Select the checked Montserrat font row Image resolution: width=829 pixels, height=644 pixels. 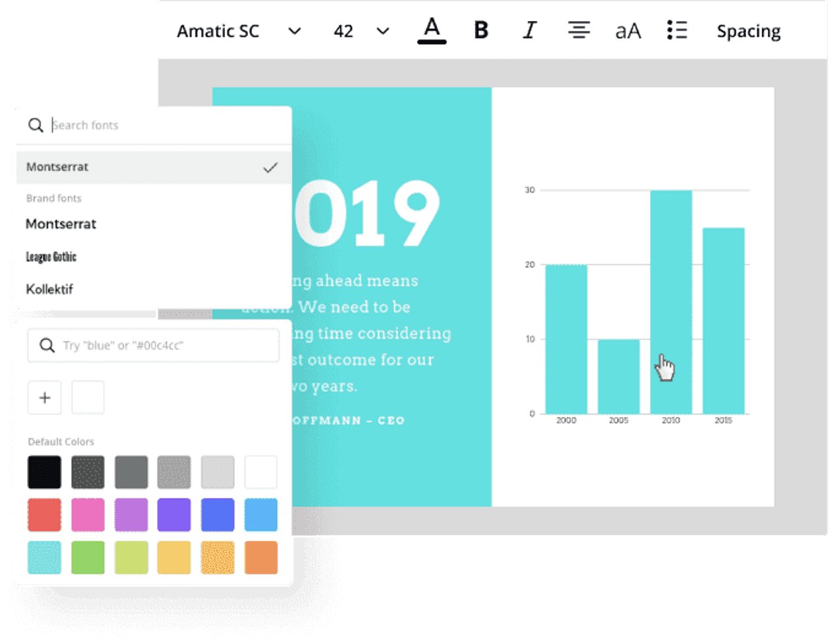[154, 167]
